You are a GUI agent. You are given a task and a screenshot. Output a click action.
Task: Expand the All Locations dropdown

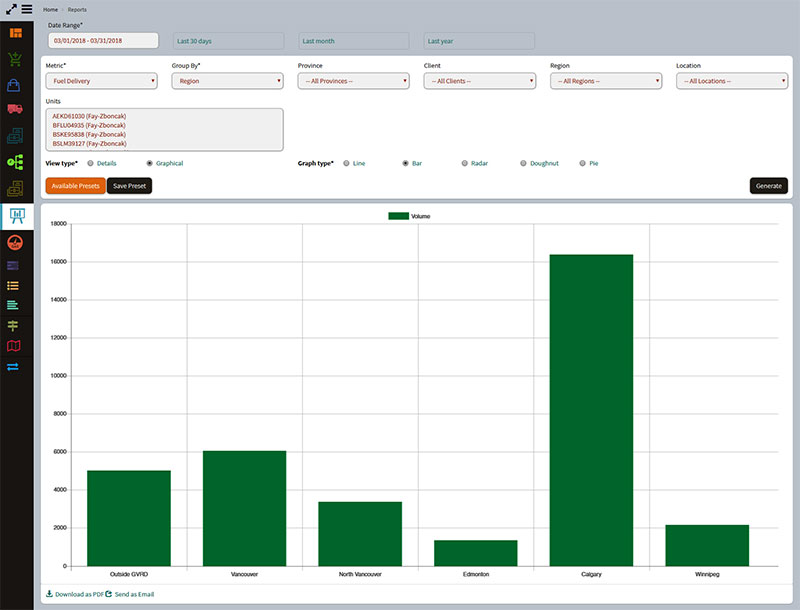pos(732,81)
